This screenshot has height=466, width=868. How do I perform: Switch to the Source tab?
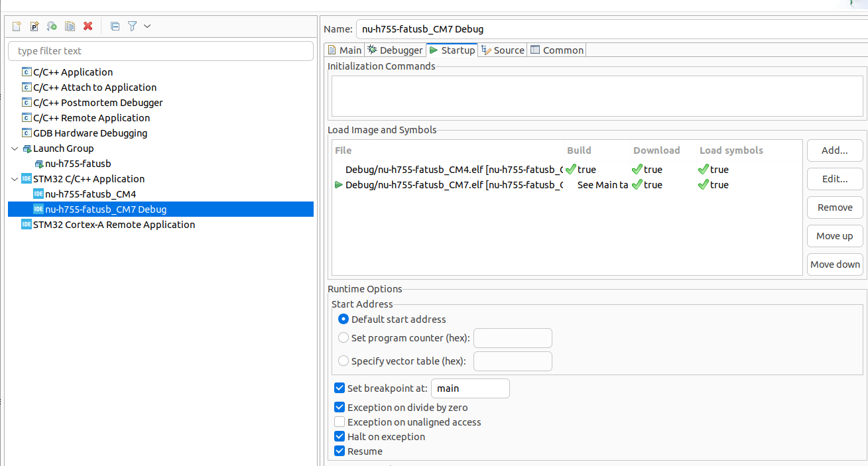click(507, 50)
